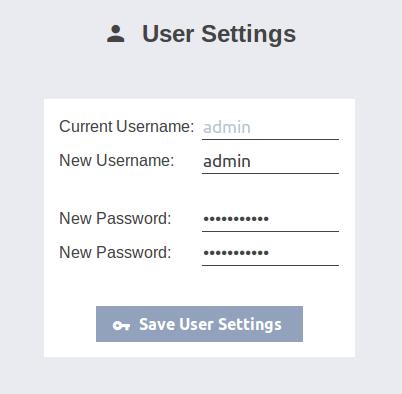
Task: Click empty area of white form panel
Action: click(199, 287)
